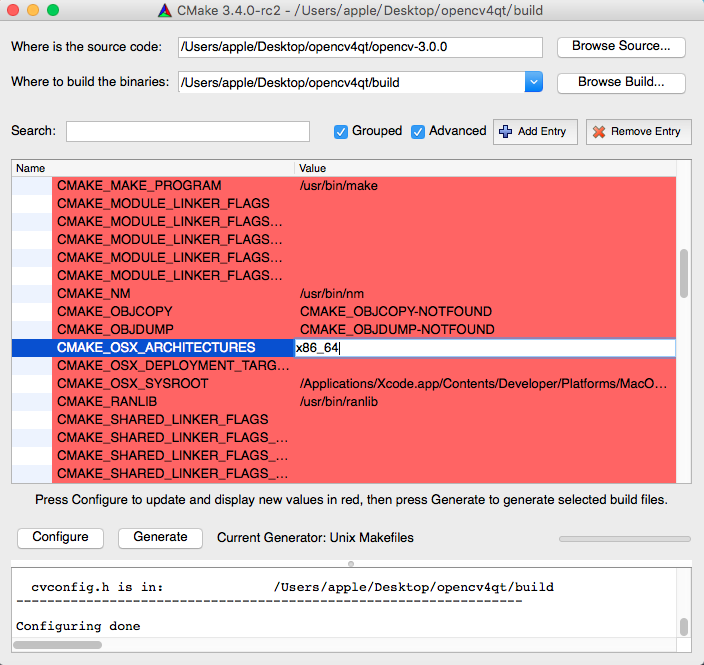704x665 pixels.
Task: Click the /usr/bin/ranlib value
Action: tap(339, 401)
